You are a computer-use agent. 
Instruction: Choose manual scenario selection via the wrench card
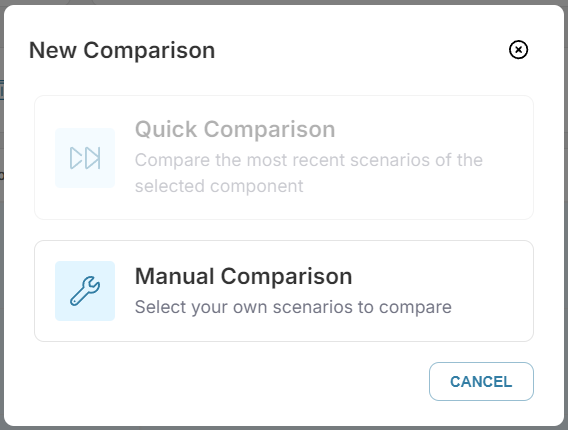tap(284, 291)
